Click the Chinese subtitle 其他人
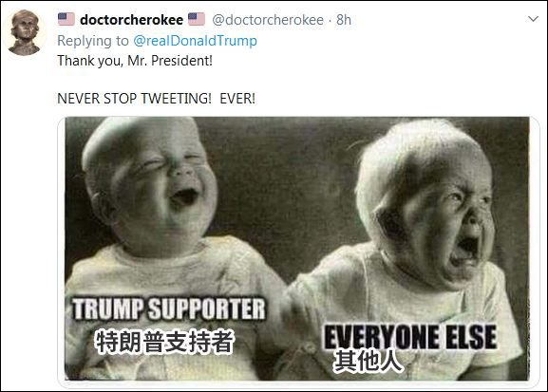 click(x=368, y=361)
